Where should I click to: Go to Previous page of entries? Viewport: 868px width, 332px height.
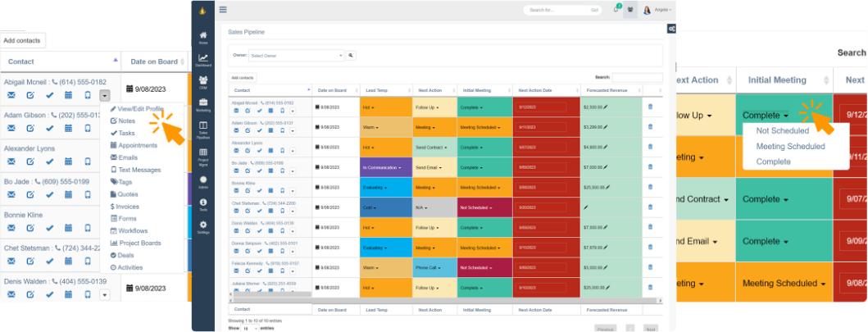605,329
